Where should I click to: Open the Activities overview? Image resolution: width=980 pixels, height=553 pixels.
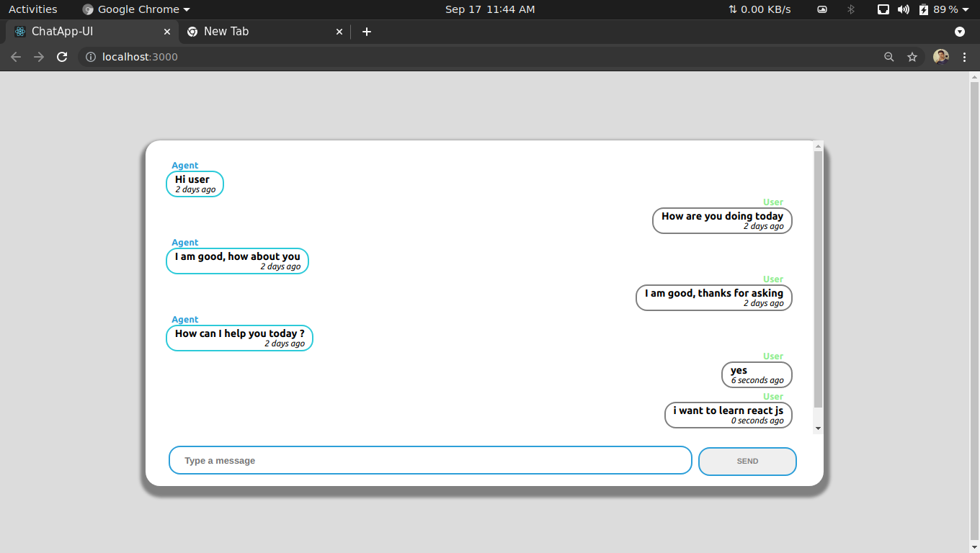coord(33,9)
